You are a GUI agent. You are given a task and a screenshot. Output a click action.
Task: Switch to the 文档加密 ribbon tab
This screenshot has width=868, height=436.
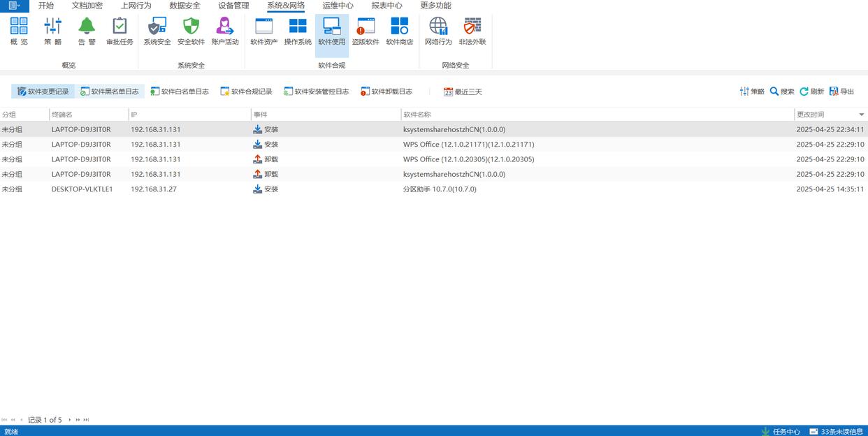pos(87,6)
